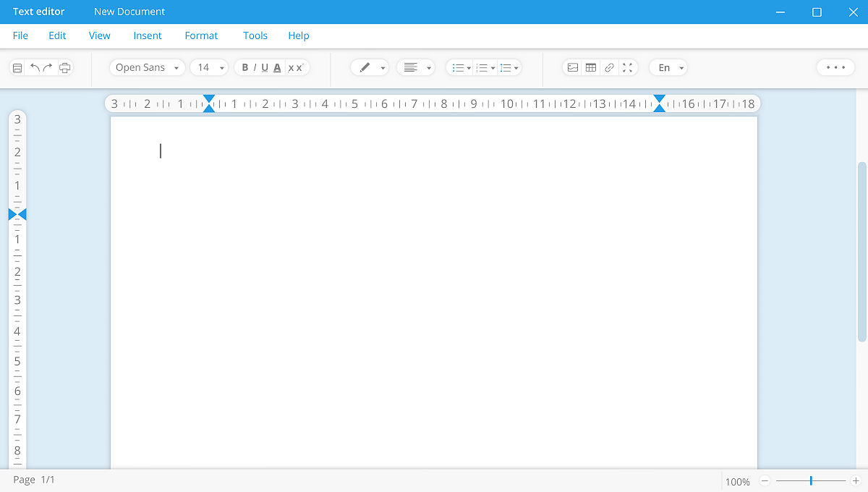Toggle underline formatting
This screenshot has width=868, height=492.
coord(265,68)
